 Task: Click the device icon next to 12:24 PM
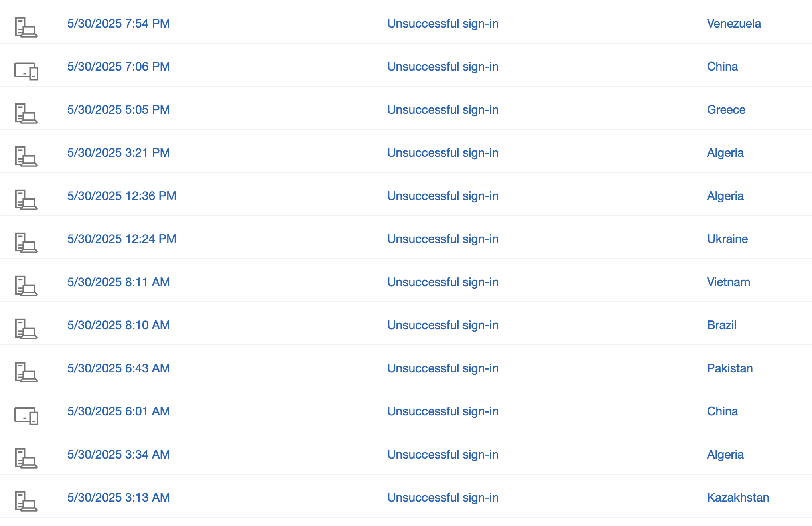(26, 243)
